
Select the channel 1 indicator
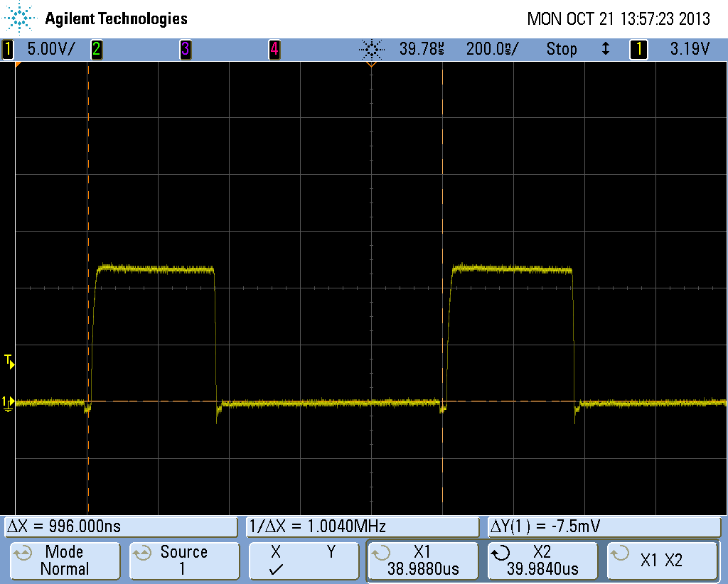(7, 49)
